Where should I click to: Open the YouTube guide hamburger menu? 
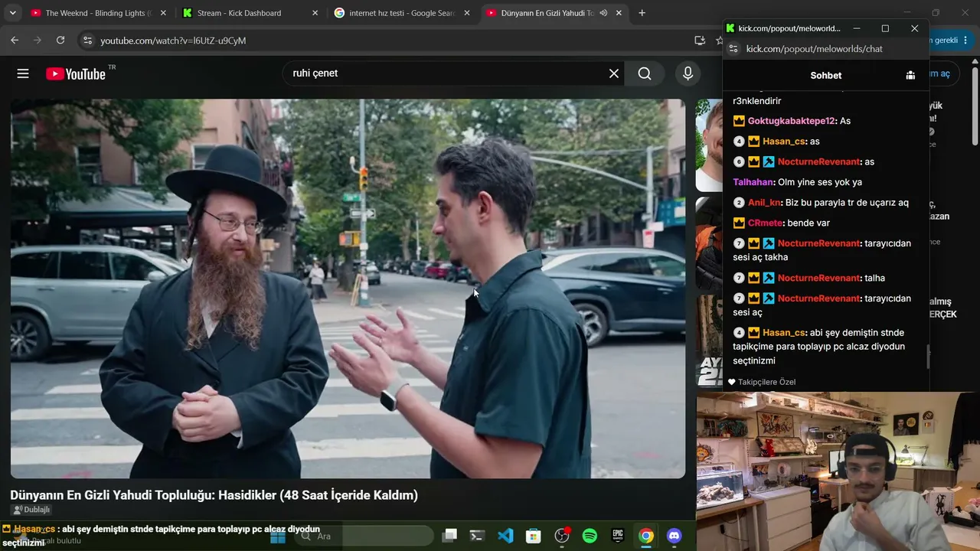[23, 73]
